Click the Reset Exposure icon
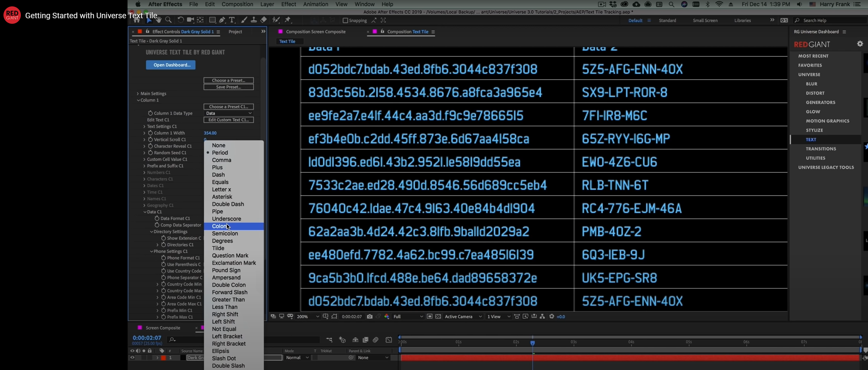 pos(552,316)
